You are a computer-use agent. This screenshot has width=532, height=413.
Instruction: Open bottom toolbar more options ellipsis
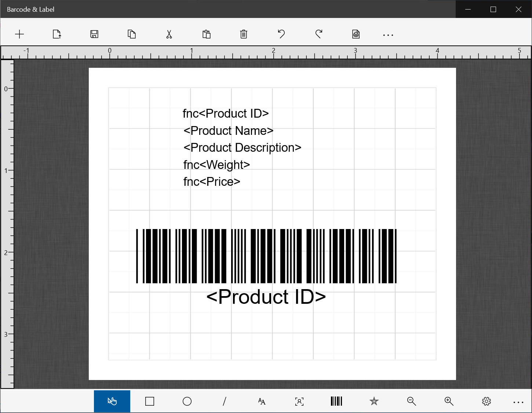(518, 402)
